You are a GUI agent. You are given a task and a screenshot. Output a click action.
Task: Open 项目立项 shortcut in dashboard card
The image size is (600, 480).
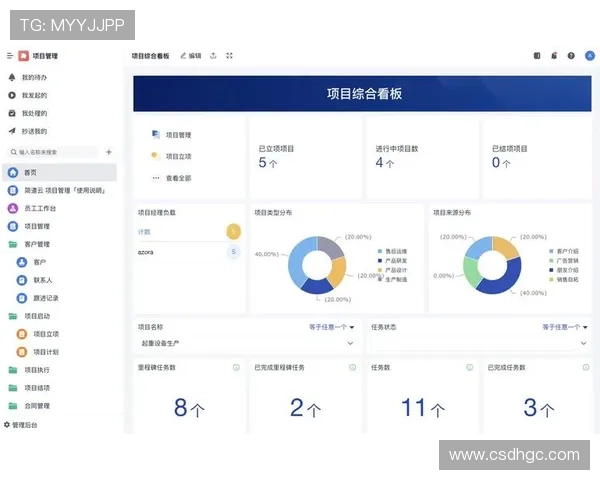click(171, 156)
